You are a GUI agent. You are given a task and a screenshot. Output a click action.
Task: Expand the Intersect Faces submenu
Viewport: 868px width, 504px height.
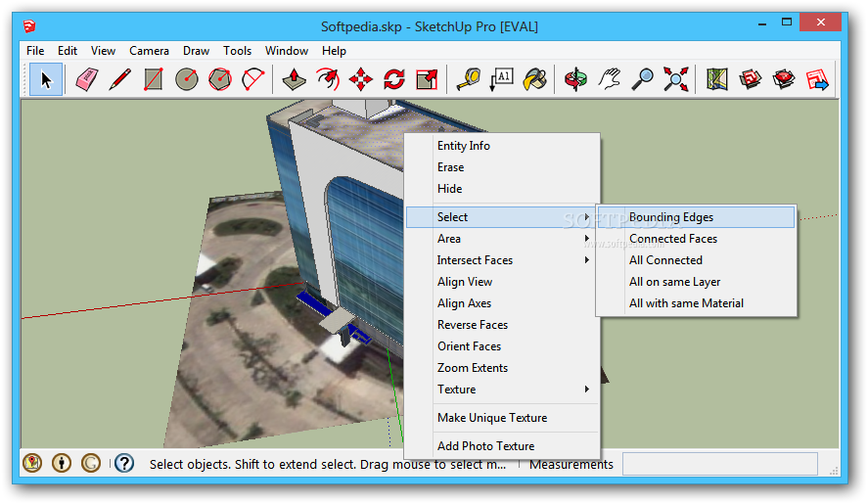click(503, 260)
